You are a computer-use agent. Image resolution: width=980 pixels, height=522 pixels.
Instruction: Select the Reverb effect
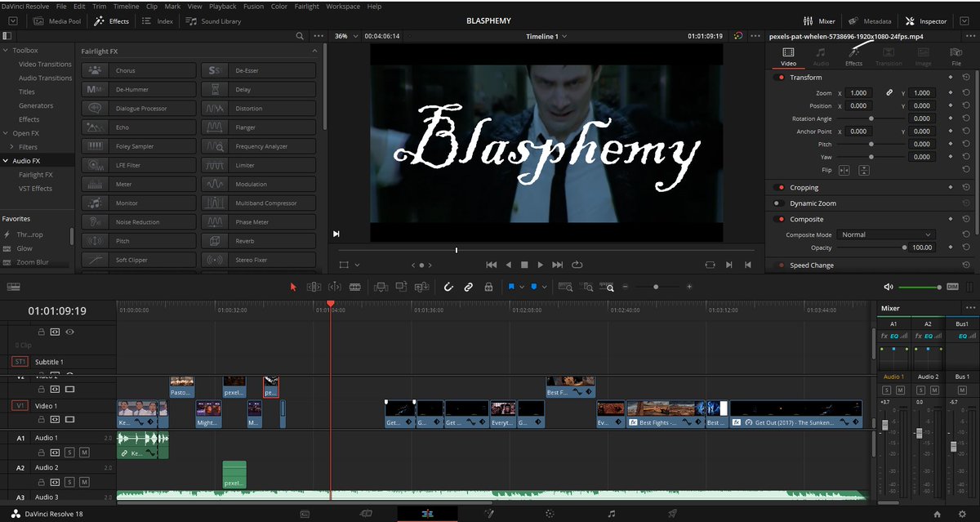click(259, 241)
